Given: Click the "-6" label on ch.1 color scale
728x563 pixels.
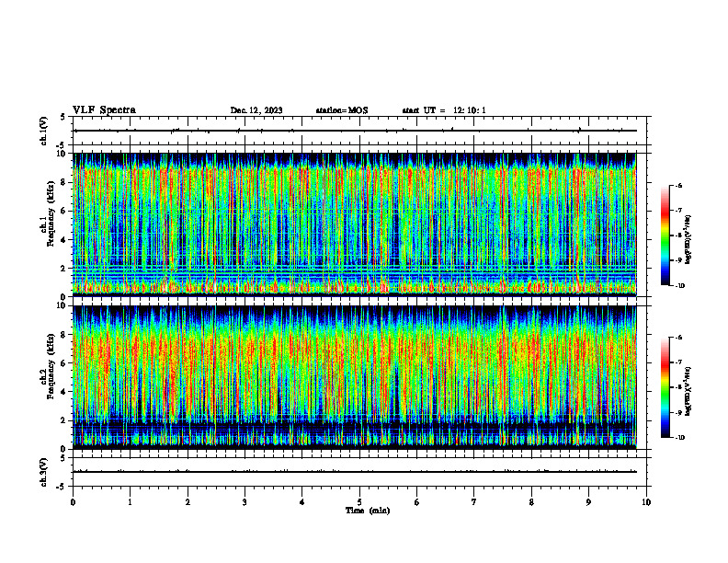Looking at the screenshot, I should click(x=678, y=185).
